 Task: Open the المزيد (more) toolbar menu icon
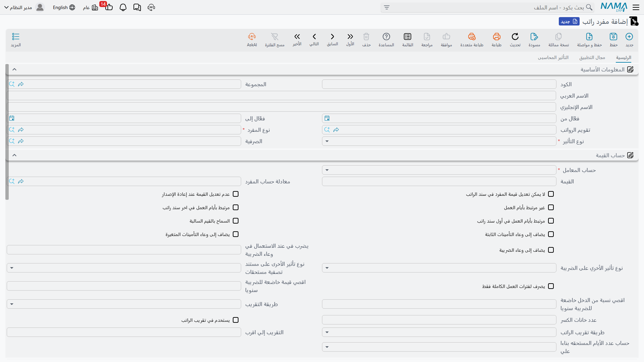[x=16, y=37]
